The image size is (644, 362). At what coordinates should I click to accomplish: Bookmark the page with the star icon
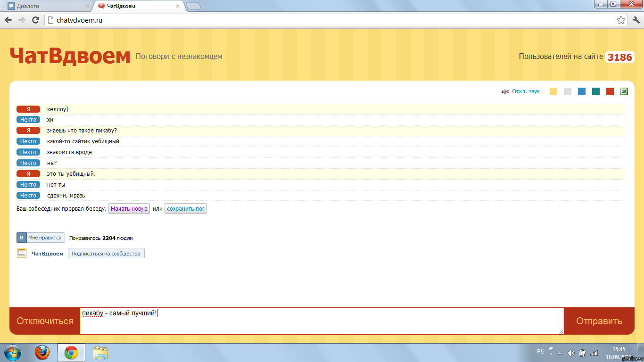pos(621,20)
